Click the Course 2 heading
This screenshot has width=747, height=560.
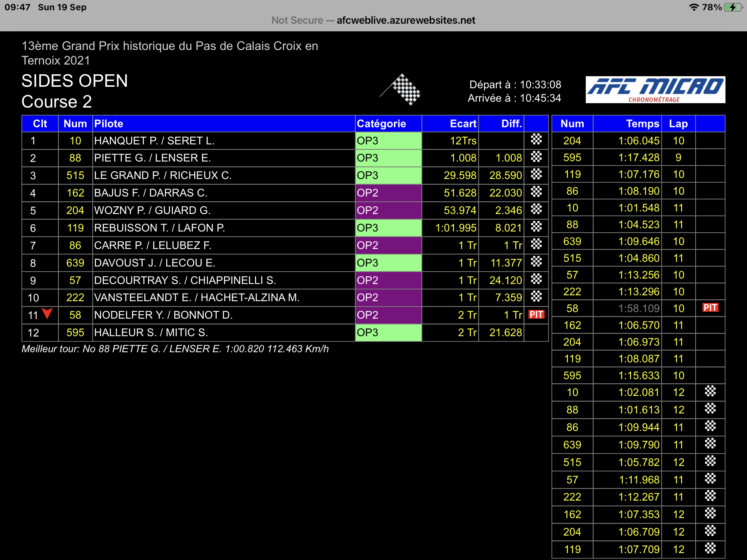57,101
